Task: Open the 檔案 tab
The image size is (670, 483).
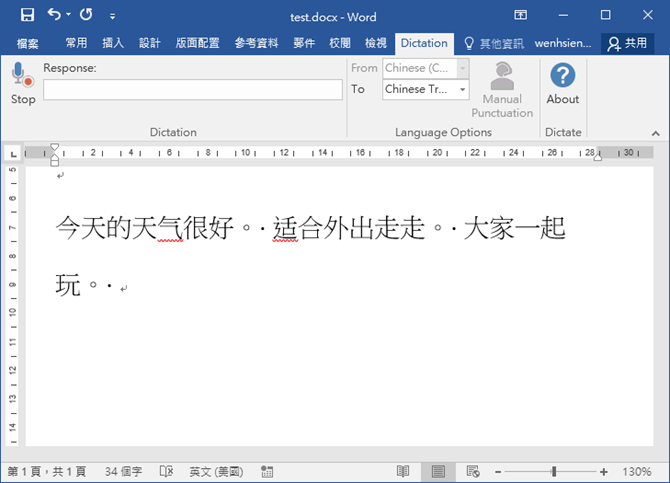Action: [x=28, y=43]
